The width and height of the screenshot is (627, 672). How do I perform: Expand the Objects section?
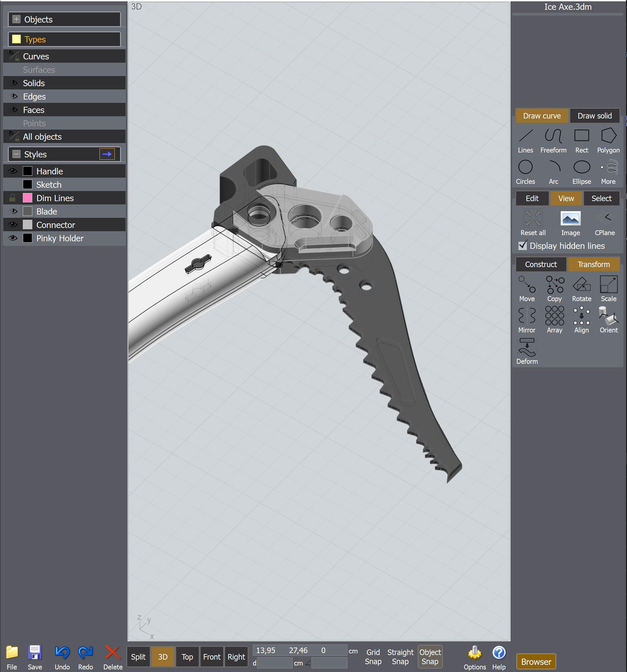pyautogui.click(x=16, y=19)
